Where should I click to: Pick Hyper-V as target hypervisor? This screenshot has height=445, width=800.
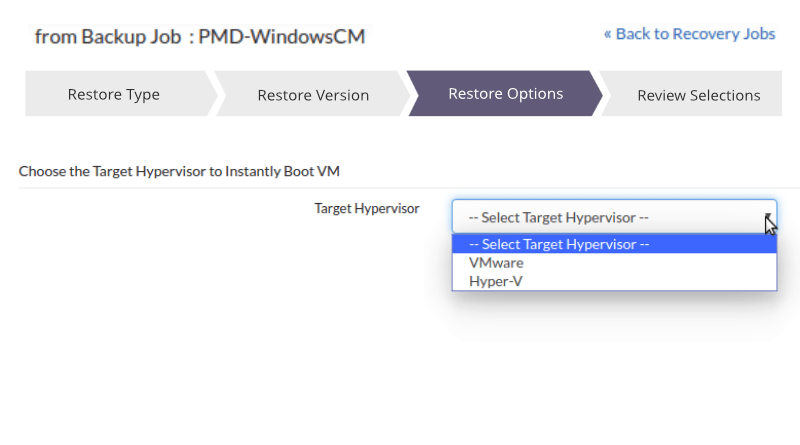[496, 281]
